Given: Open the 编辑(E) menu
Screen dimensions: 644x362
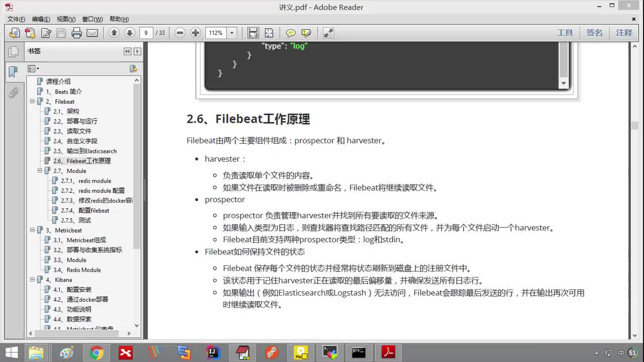Looking at the screenshot, I should [x=41, y=19].
